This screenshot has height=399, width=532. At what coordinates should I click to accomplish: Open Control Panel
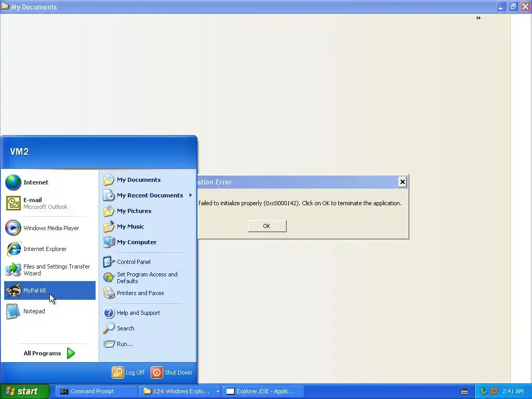point(148,262)
